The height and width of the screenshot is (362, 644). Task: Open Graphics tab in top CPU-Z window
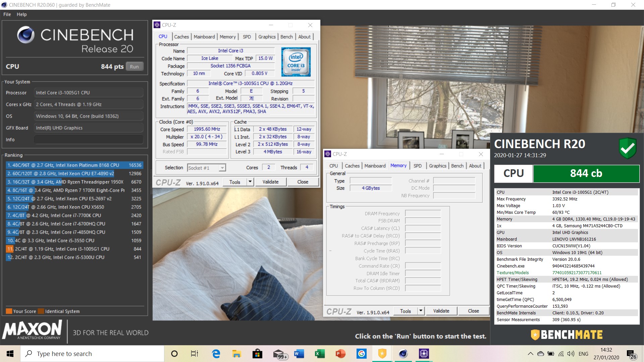(x=267, y=37)
